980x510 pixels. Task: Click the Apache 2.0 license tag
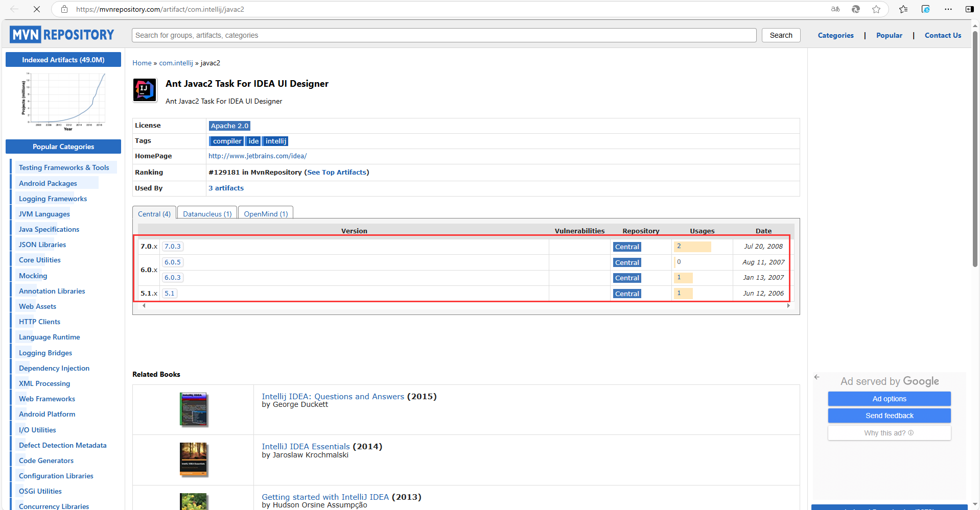229,126
